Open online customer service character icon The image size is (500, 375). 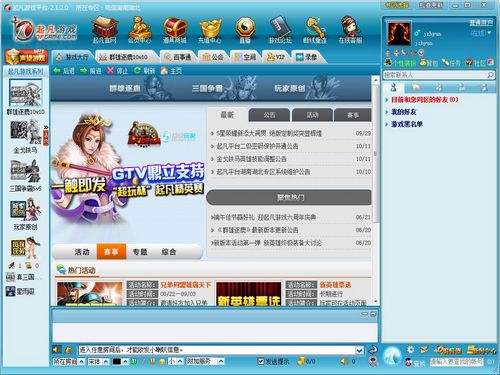pos(350,30)
